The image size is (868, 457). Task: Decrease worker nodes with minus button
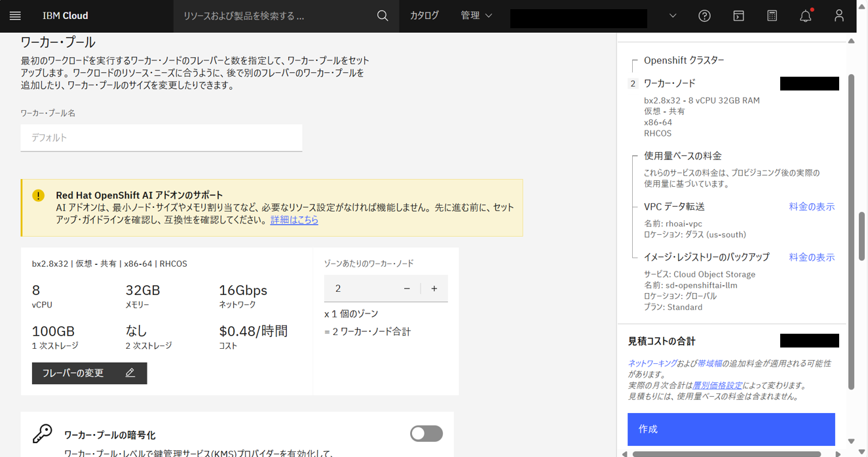407,288
